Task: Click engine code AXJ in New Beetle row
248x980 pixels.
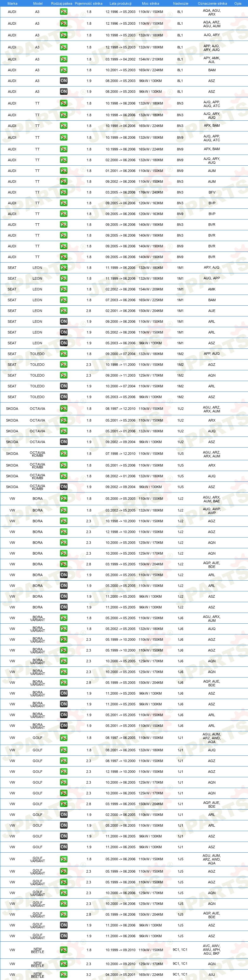Action: click(212, 975)
